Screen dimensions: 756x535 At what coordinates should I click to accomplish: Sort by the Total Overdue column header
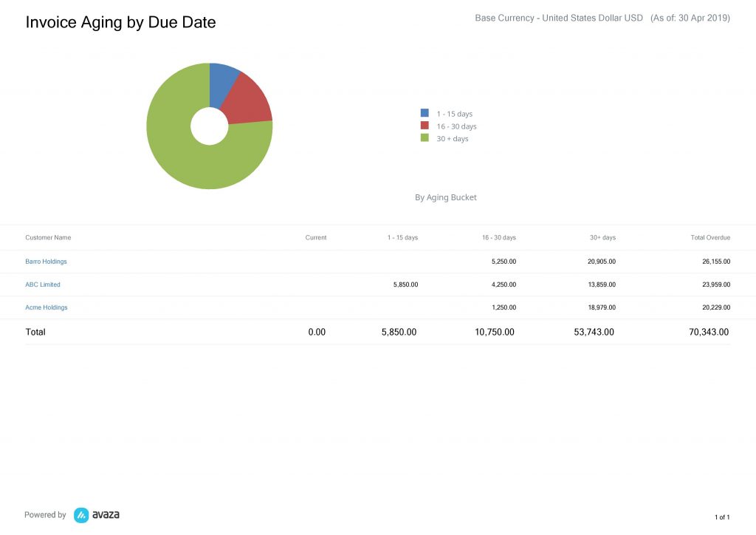[x=710, y=237]
